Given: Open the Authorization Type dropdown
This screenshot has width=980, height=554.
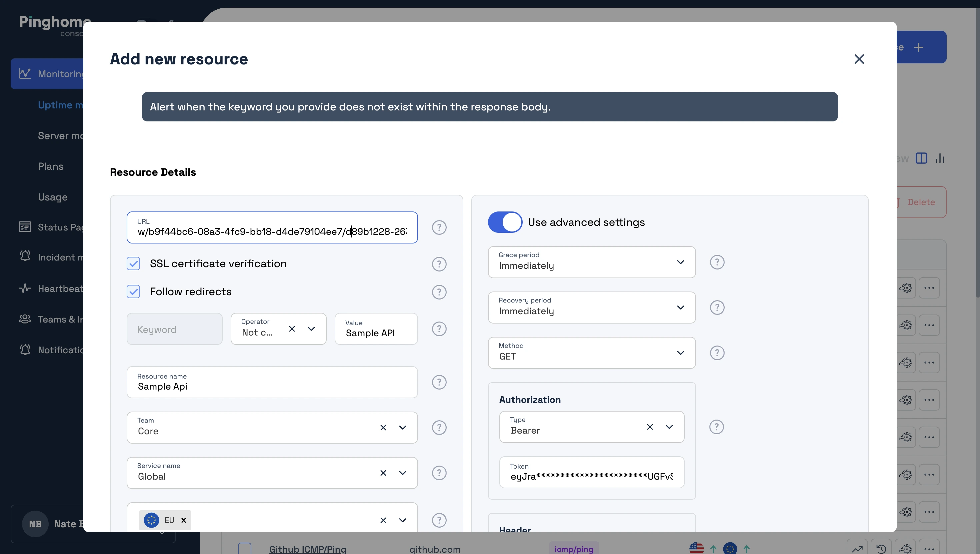Looking at the screenshot, I should 669,427.
